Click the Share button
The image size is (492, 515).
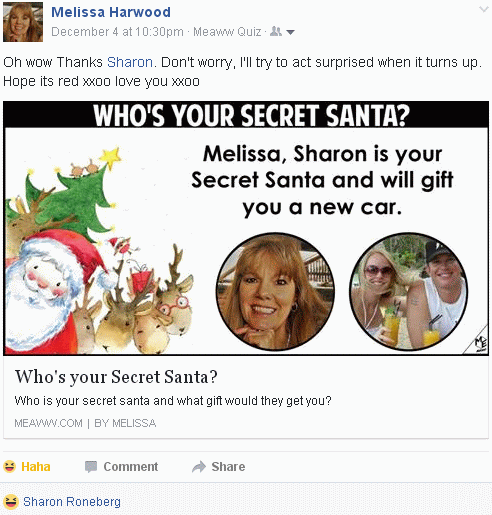coord(219,467)
